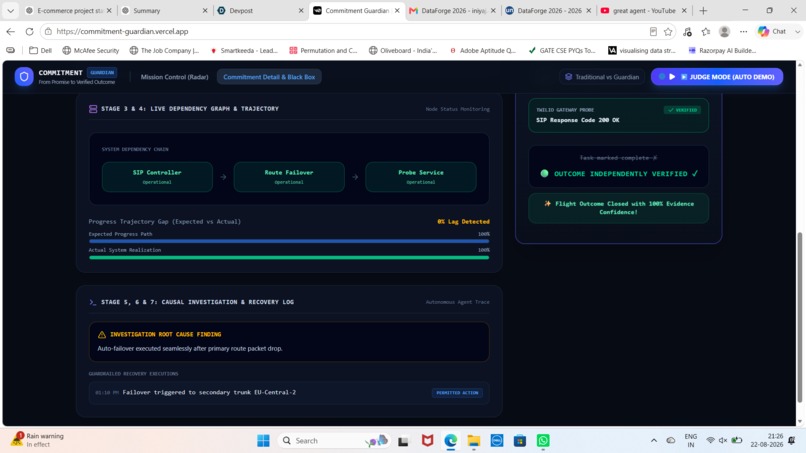Click "SIP Response Code 200 OK" text
806x453 pixels.
(x=578, y=120)
